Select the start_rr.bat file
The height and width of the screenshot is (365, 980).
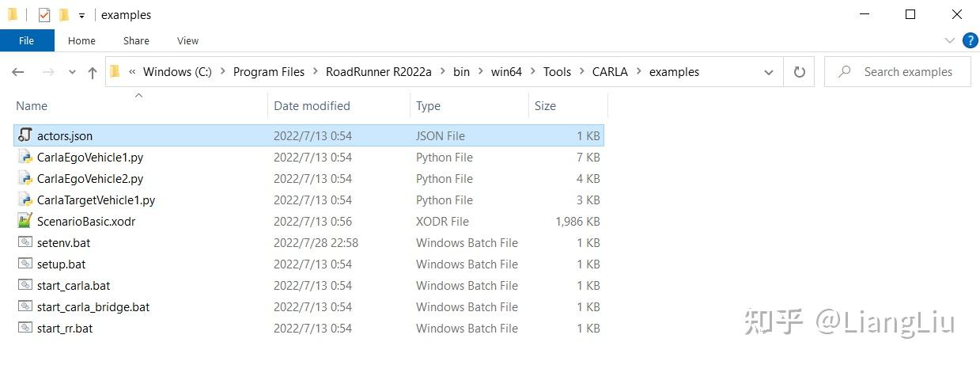65,328
